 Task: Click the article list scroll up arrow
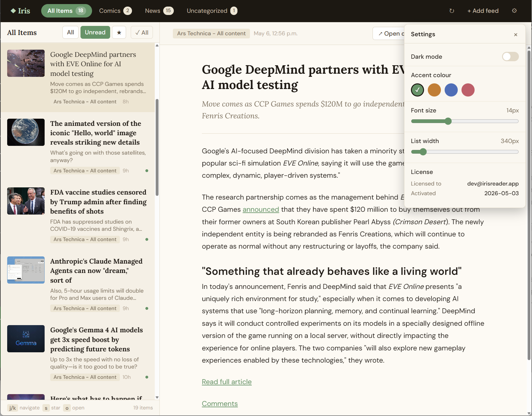pos(157,46)
